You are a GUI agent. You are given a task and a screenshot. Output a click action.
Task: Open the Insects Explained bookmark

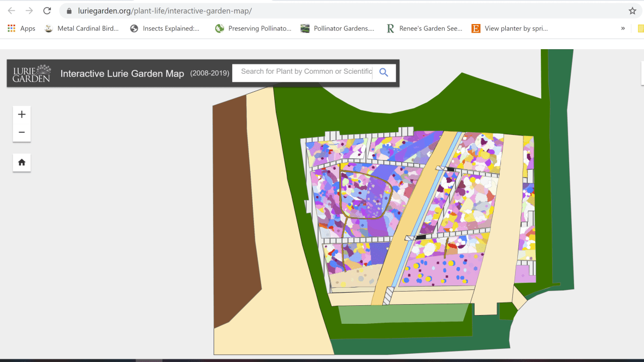click(165, 28)
